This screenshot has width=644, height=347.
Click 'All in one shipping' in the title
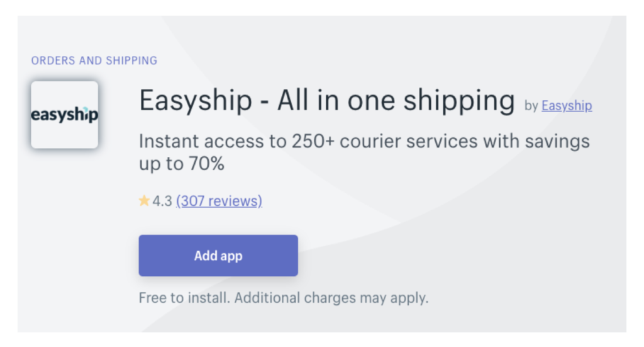tap(396, 101)
